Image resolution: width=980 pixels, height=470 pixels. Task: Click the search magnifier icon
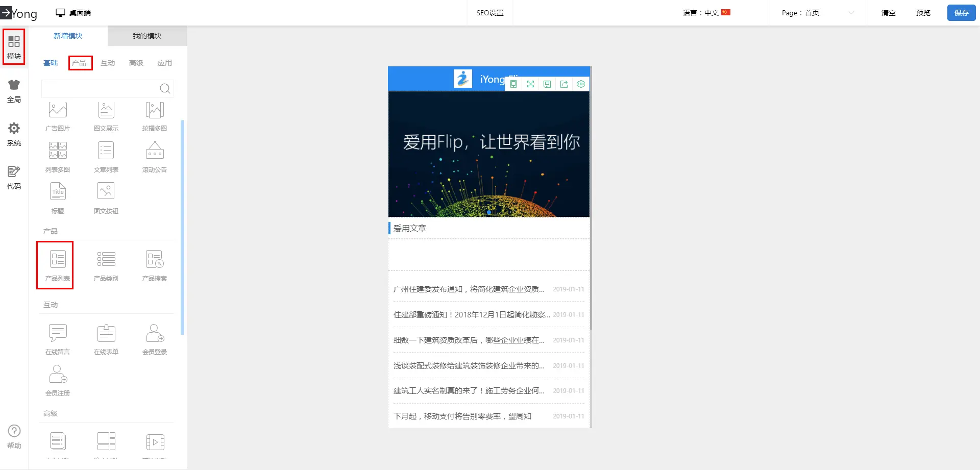(165, 89)
